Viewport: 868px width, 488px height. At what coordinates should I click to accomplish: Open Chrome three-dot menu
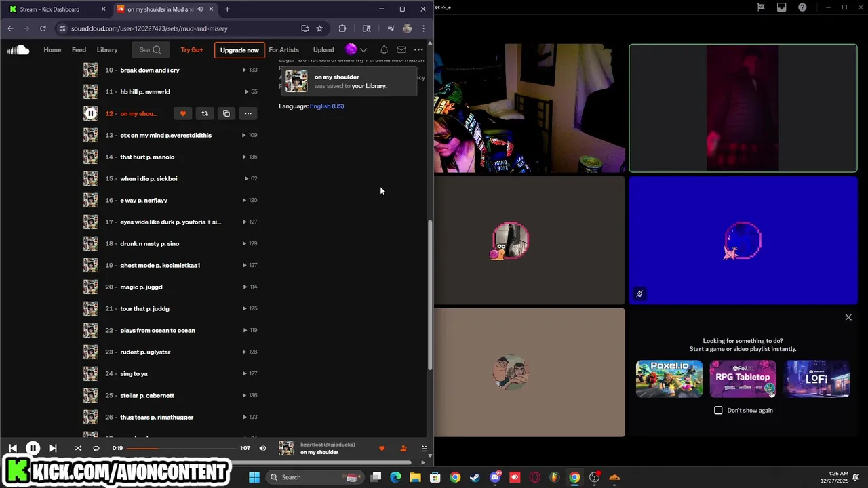tap(423, 28)
